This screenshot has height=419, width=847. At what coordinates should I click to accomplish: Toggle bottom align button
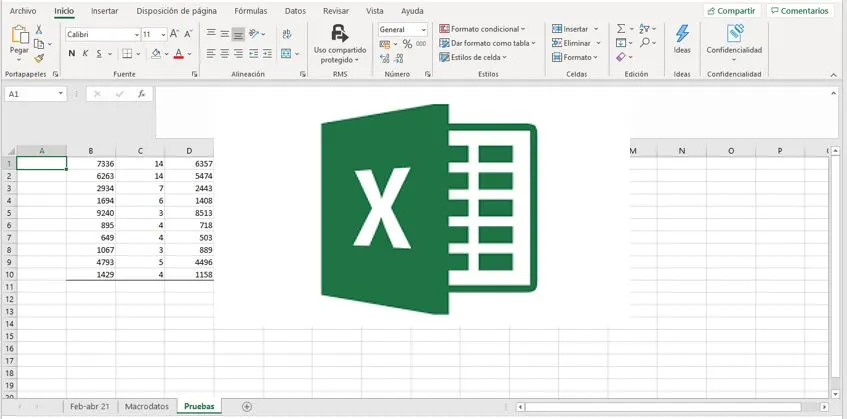point(238,34)
